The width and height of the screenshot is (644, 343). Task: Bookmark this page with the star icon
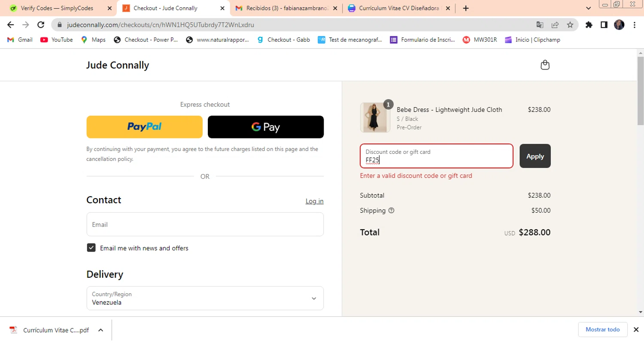570,25
